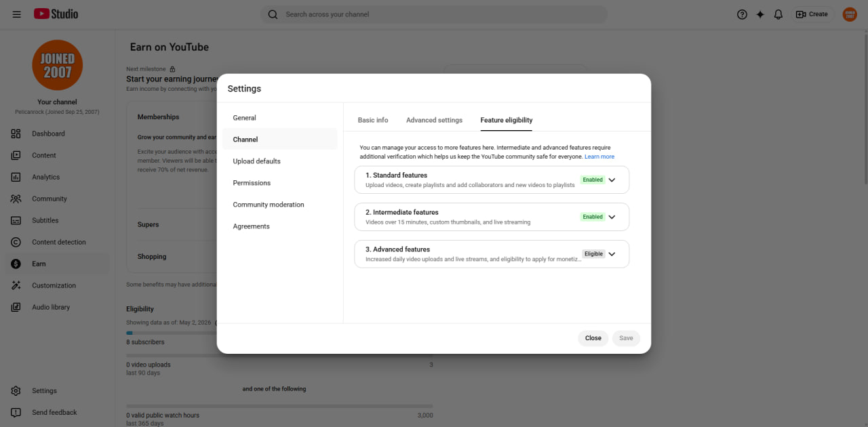Click the 8 subscribers progress bar
868x427 pixels.
coord(171,333)
